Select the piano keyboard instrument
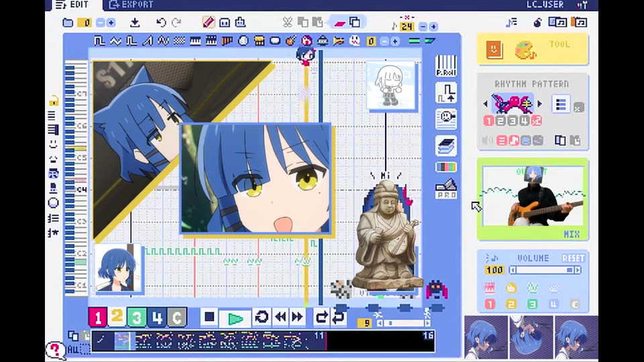This screenshot has height=362, width=644. [x=195, y=41]
